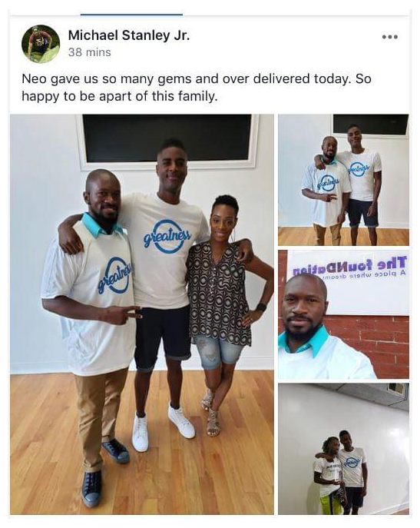Screen dimensions: 420x528
Task: Expand the post text starting with Neo
Action: [197, 88]
